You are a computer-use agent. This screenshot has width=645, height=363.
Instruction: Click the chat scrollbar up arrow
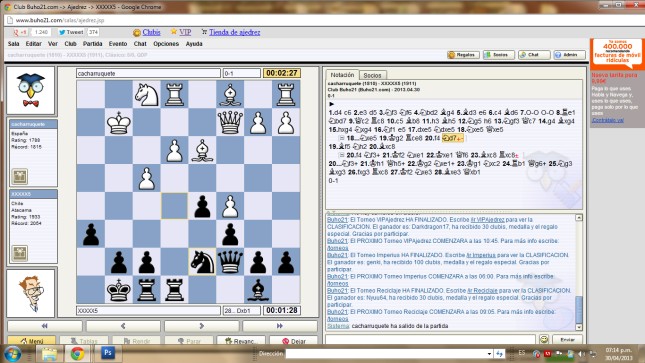click(x=579, y=217)
